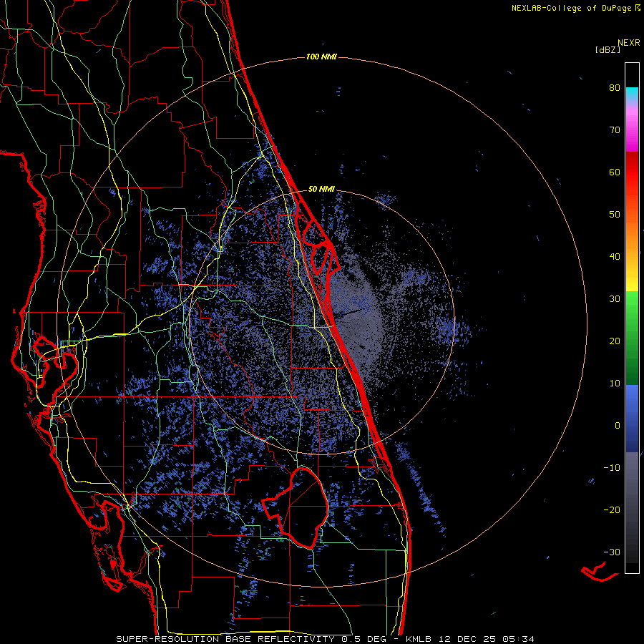Click the -20 dBZ scale value
The width and height of the screenshot is (644, 644).
[x=612, y=510]
